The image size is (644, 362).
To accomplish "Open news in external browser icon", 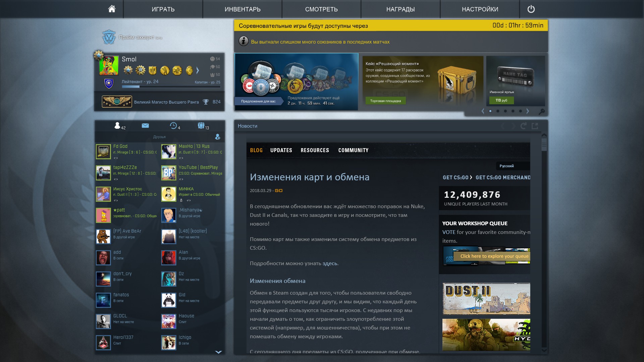I will [x=535, y=126].
